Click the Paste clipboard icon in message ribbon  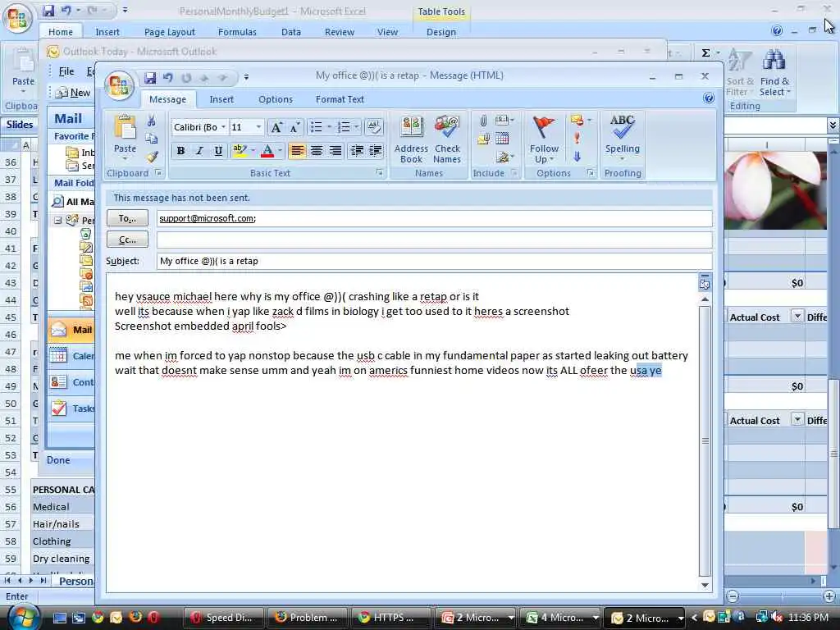(125, 129)
